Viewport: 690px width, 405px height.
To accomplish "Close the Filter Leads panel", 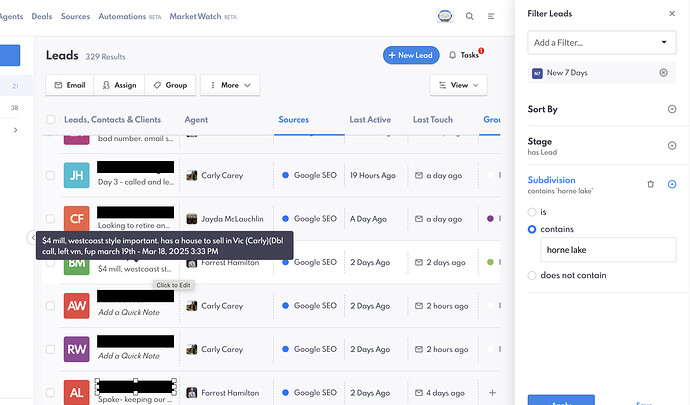I will [671, 14].
